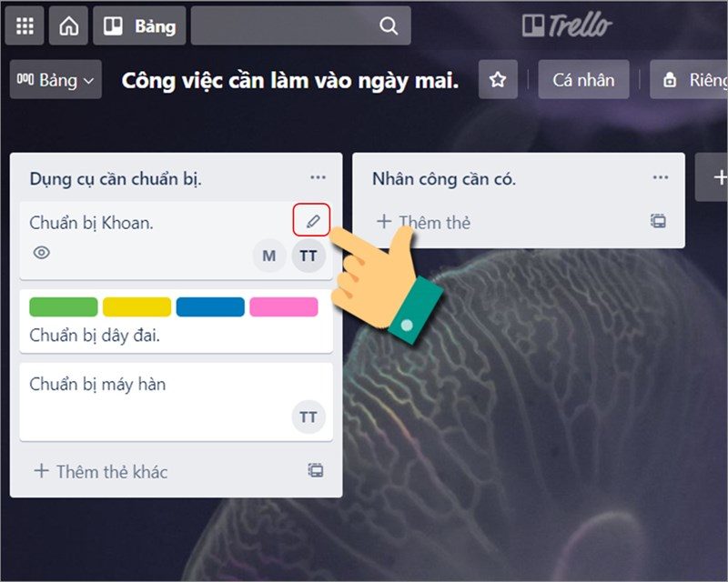Screen dimensions: 728x582
Task: Click Thêm thẻ khác to add card
Action: 101,471
